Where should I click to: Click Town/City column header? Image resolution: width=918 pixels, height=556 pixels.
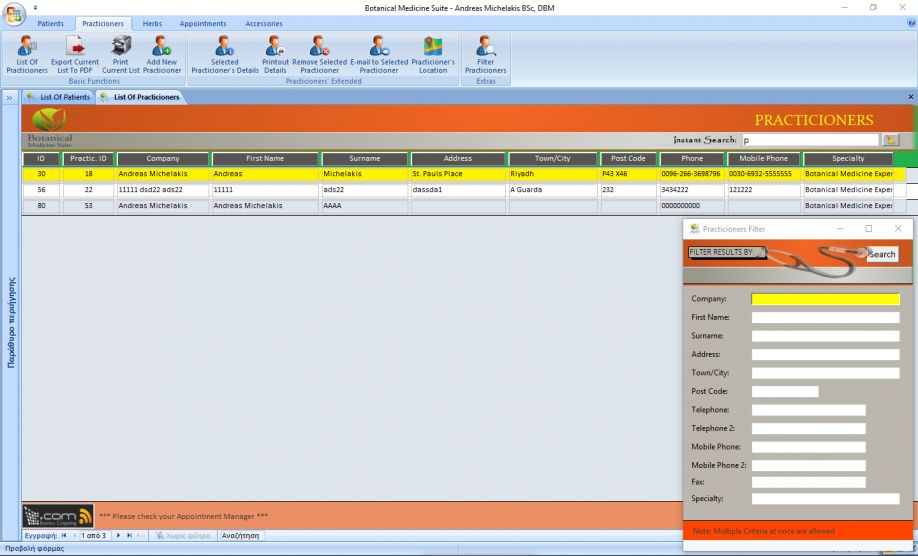coord(553,159)
